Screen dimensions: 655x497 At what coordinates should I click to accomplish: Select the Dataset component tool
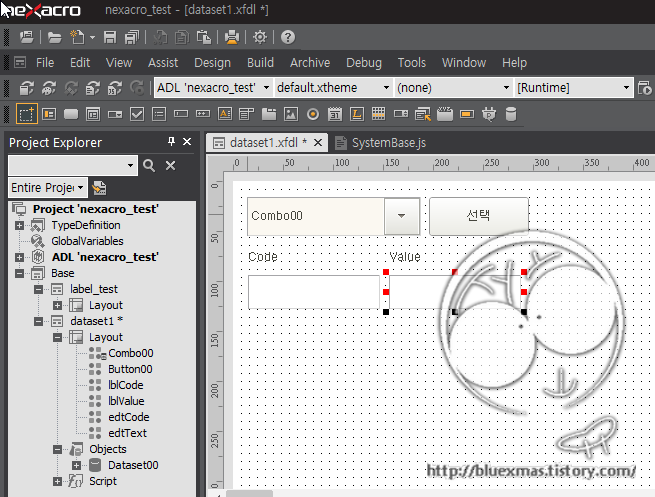(511, 114)
